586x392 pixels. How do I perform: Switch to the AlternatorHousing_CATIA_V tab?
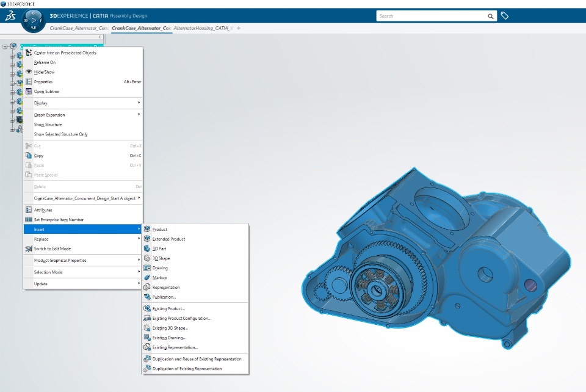(x=203, y=28)
